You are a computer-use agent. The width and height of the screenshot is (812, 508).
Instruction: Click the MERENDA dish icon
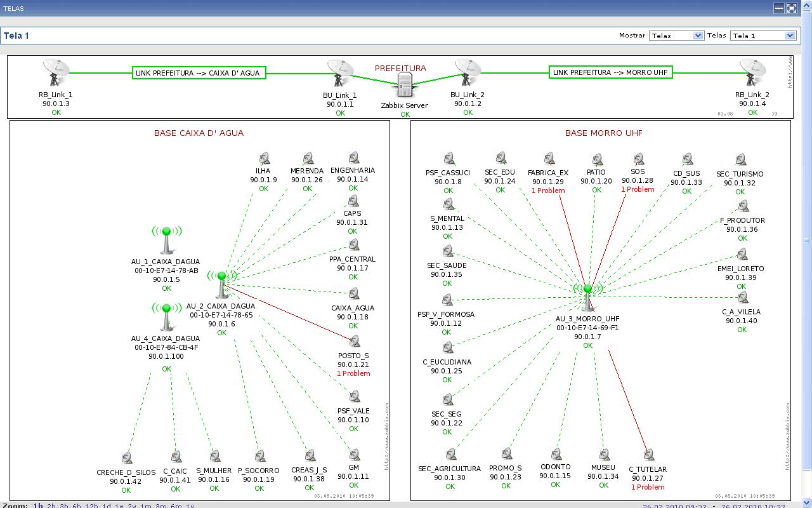[x=308, y=159]
